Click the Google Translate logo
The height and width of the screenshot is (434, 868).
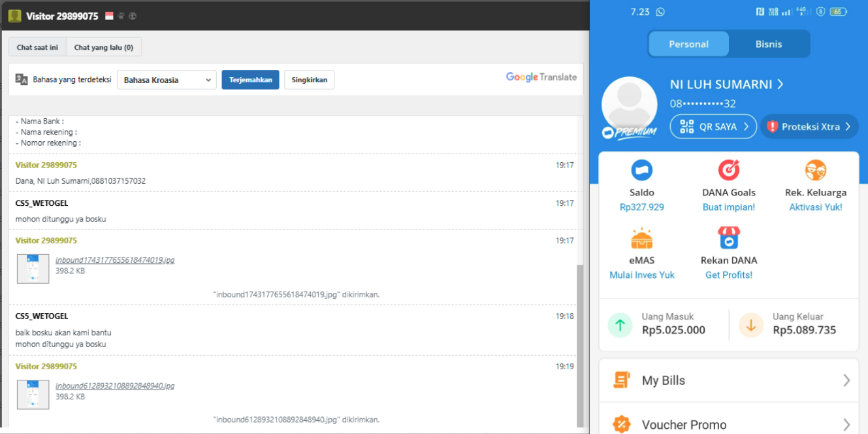tap(541, 77)
